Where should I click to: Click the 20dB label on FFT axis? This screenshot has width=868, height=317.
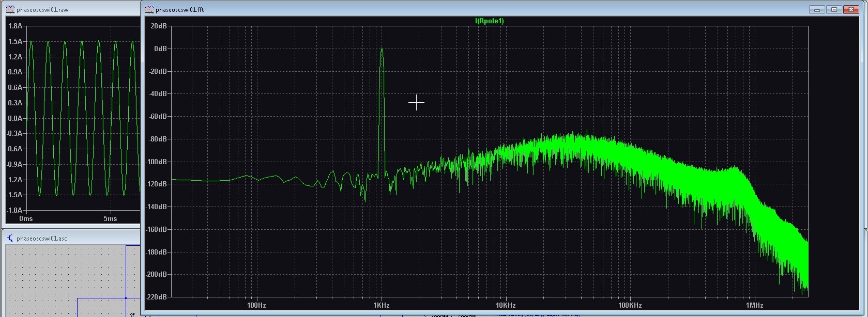click(159, 26)
